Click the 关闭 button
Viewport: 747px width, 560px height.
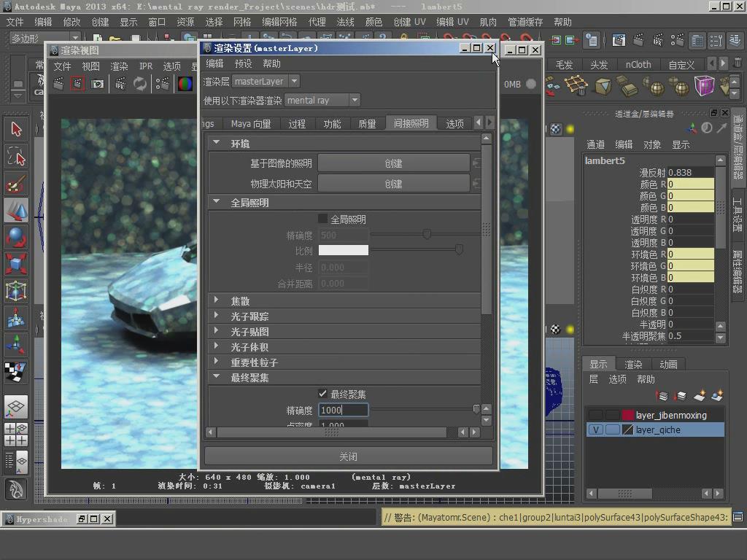348,456
